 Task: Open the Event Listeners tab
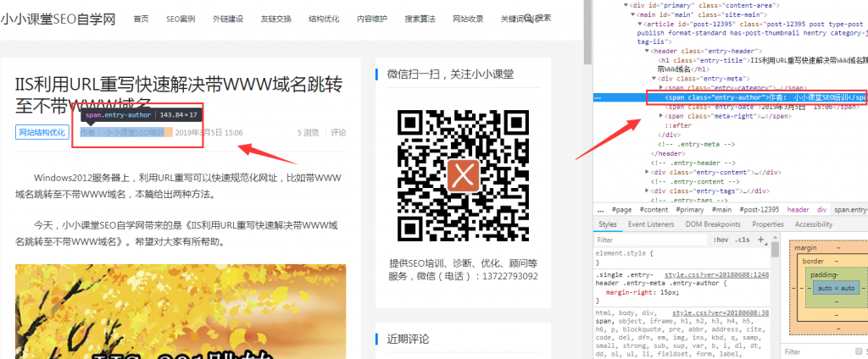click(x=651, y=224)
